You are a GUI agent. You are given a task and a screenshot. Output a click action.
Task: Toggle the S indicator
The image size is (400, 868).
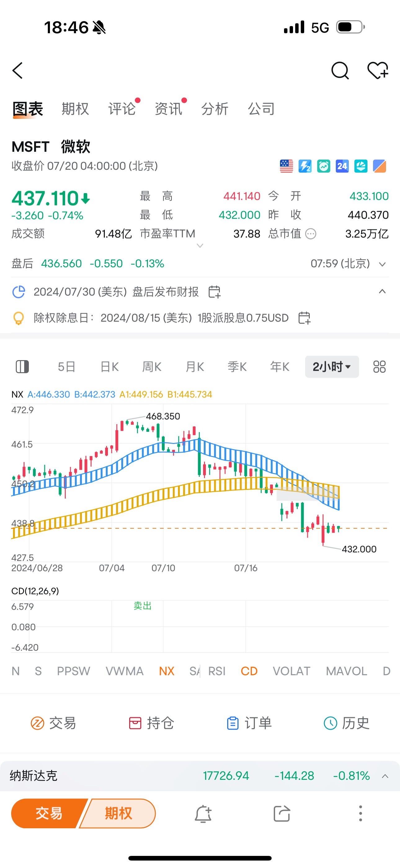pos(38,671)
